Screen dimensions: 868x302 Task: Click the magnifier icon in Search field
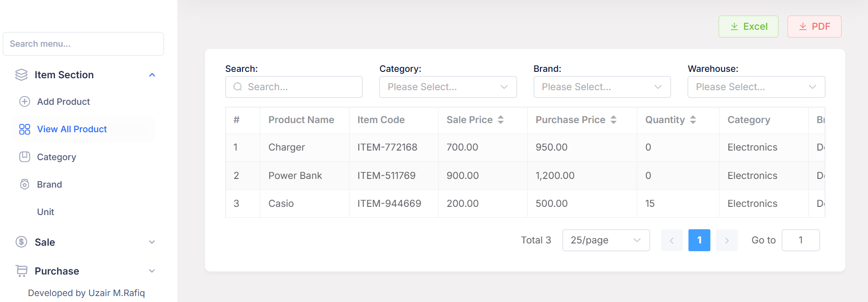(238, 87)
